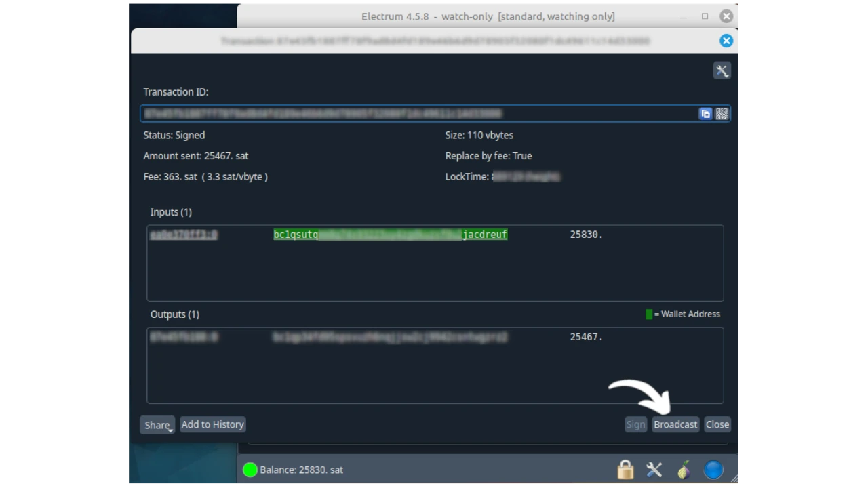Expand the Share dropdown button

click(157, 425)
